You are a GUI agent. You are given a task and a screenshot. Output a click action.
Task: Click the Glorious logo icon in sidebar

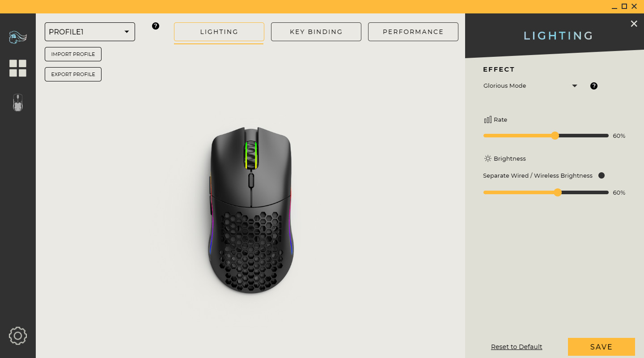(18, 37)
